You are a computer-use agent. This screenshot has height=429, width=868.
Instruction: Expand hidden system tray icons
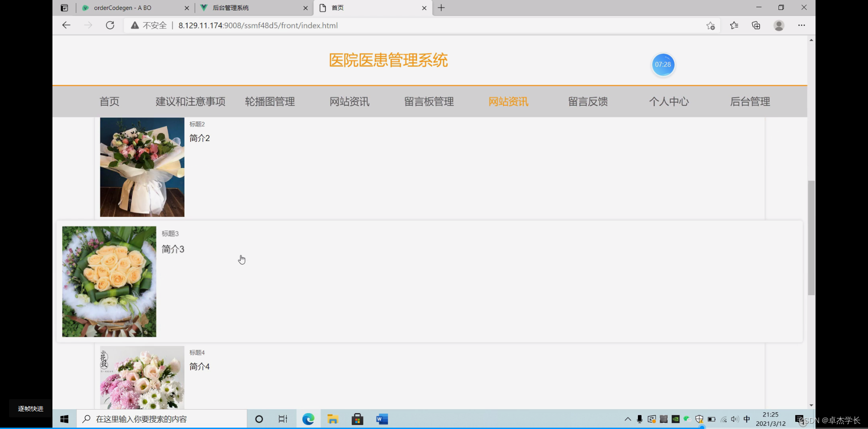coord(627,419)
